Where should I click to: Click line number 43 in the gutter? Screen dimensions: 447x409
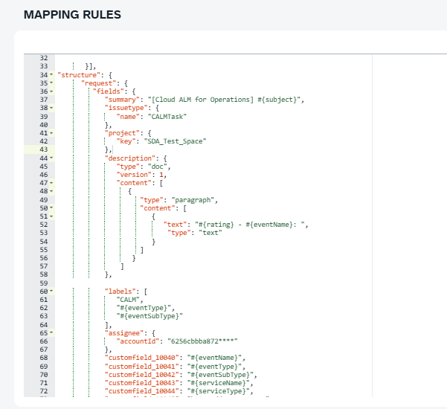[44, 150]
